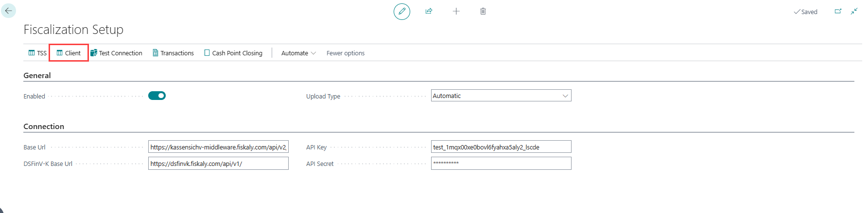868x213 pixels.
Task: Open the share icon
Action: (x=429, y=11)
